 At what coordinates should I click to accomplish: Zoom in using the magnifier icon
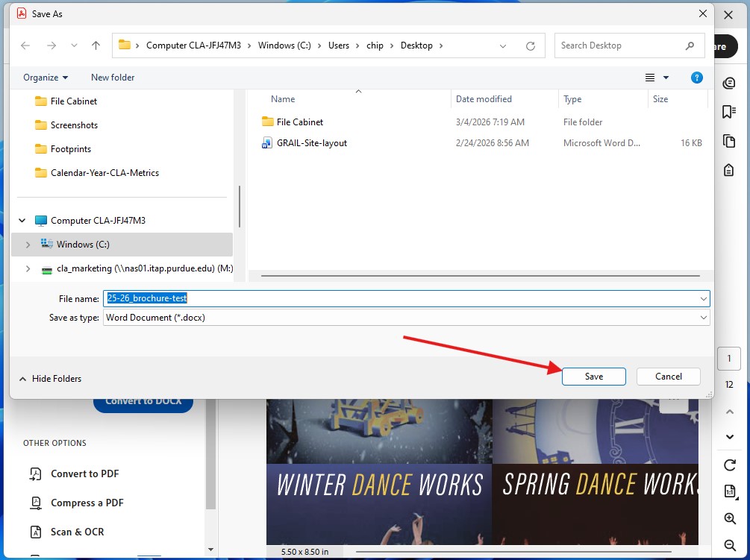(x=729, y=518)
